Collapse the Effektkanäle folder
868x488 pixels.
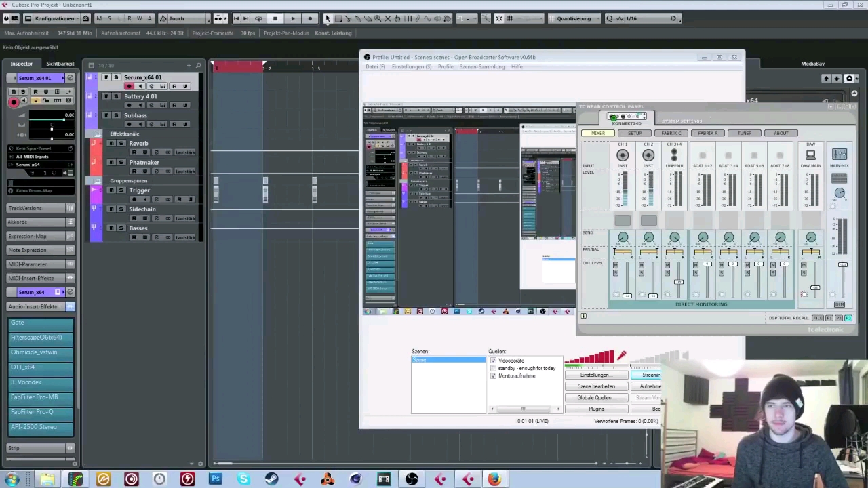(97, 134)
